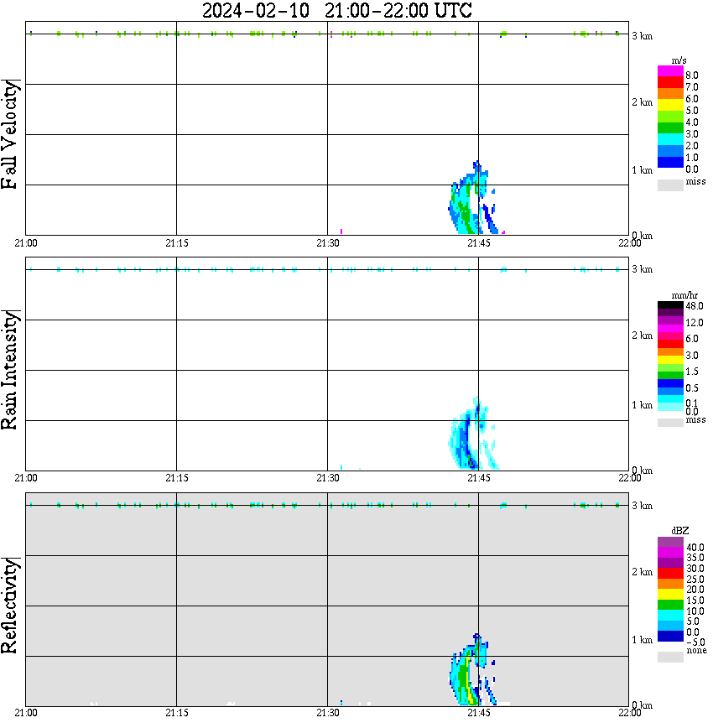Image resolution: width=713 pixels, height=728 pixels.
Task: Click the "21:00" time label under Rain Intensity panel
Action: tap(25, 478)
